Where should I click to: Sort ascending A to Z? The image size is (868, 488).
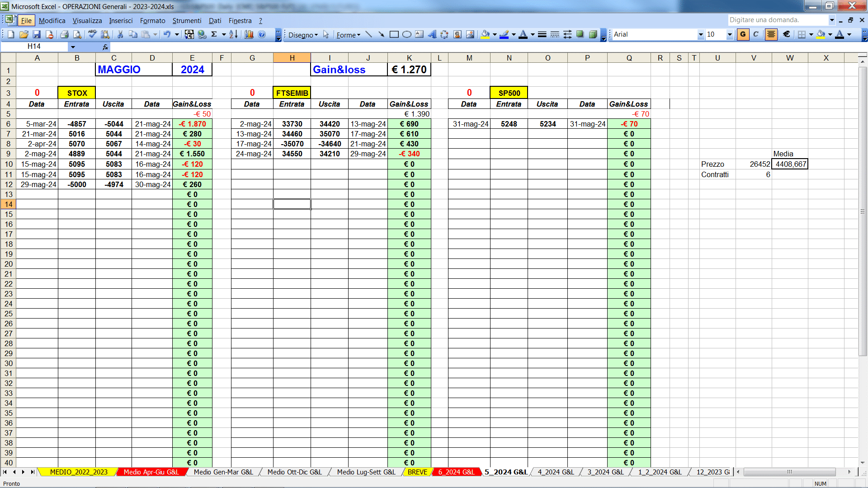pyautogui.click(x=233, y=34)
